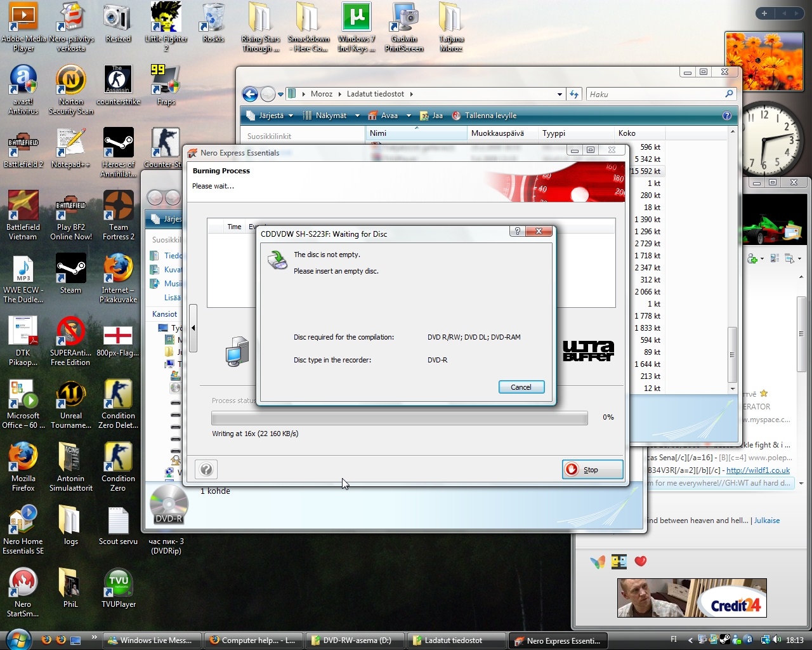Click the Nero burning progress bar
Viewport: 812px width, 650px height.
[400, 418]
